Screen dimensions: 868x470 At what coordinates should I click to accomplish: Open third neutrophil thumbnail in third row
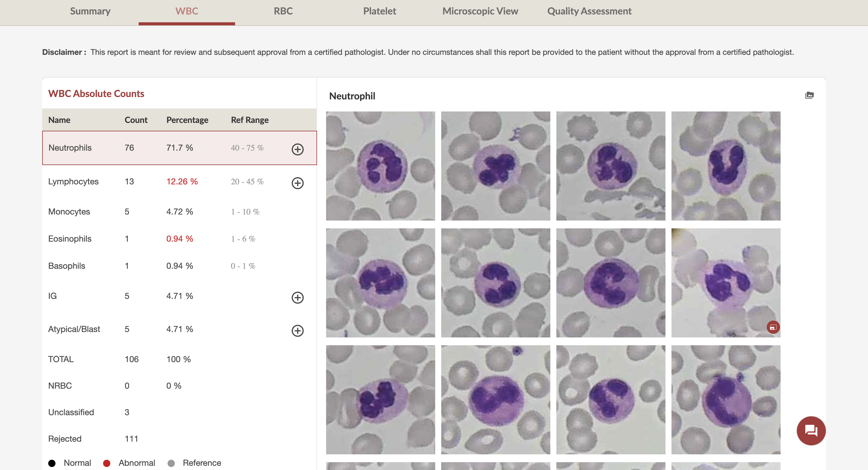click(x=611, y=400)
